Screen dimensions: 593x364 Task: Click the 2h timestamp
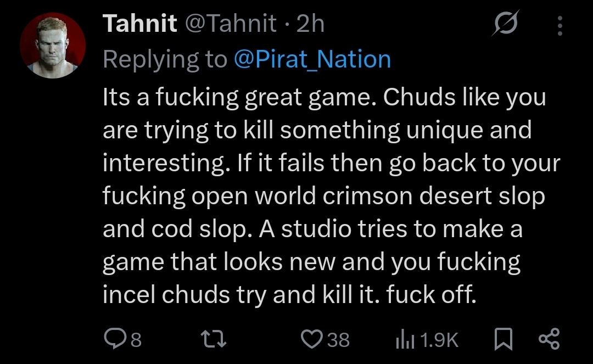point(310,24)
